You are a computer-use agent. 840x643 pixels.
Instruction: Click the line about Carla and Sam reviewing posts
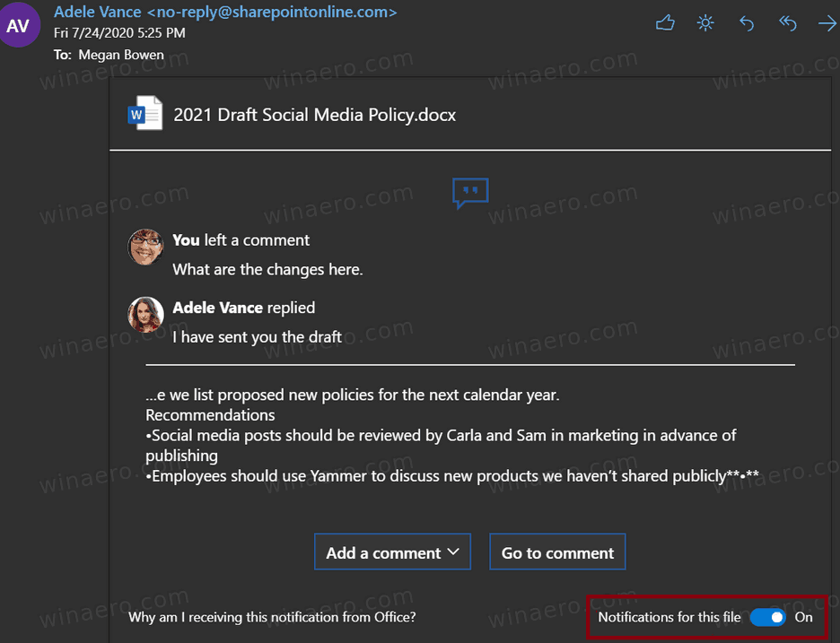pos(441,446)
